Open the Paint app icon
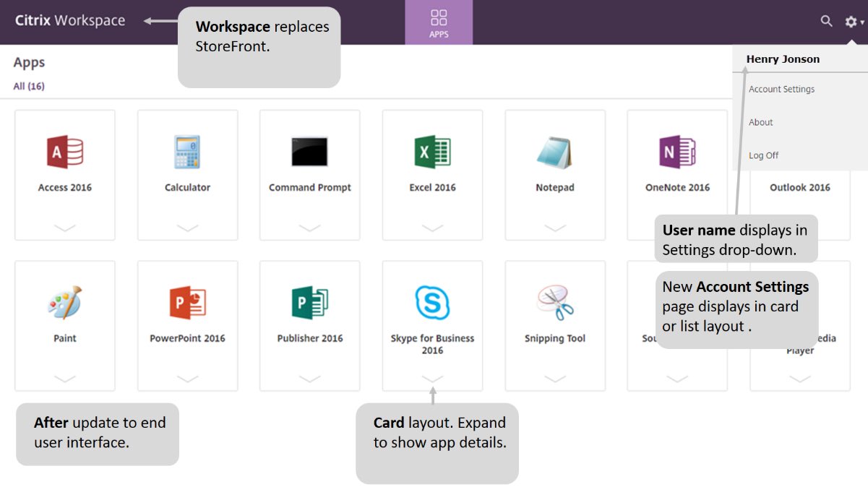868x487 pixels. point(65,303)
